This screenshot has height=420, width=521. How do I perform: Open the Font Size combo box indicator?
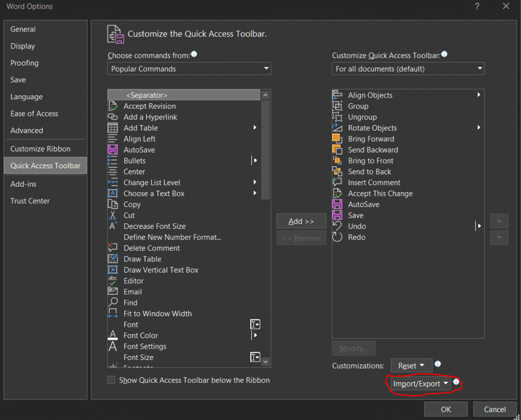point(255,357)
